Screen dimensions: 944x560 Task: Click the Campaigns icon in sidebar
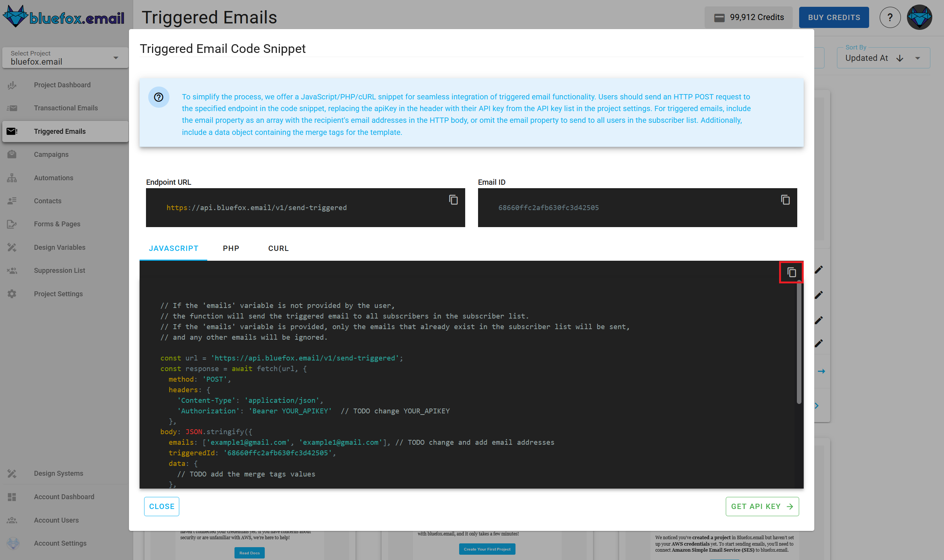pyautogui.click(x=12, y=154)
